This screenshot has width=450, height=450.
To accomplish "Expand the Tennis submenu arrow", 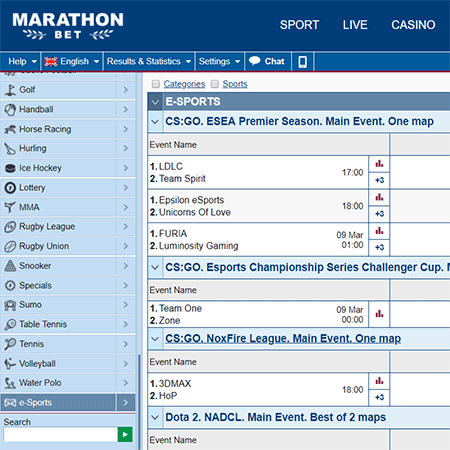I will tap(125, 344).
